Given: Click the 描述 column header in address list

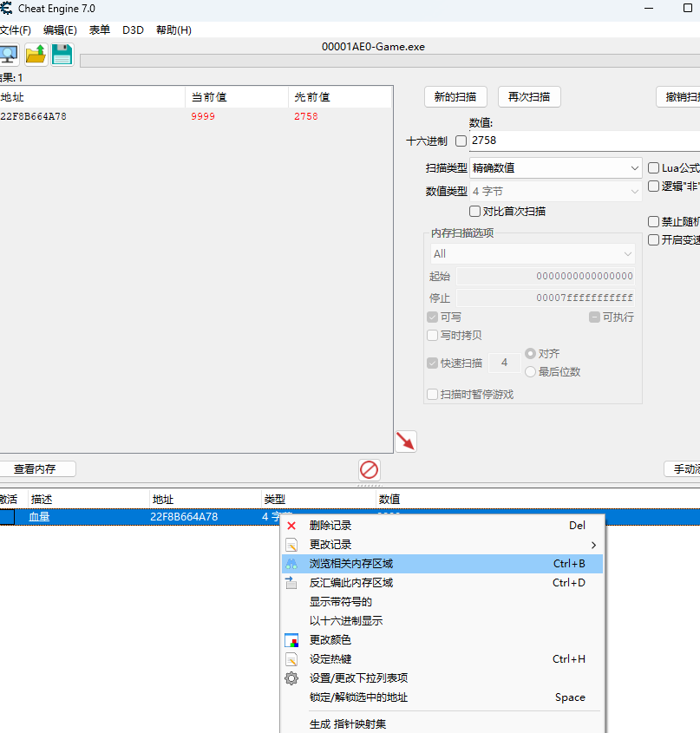Looking at the screenshot, I should (88, 500).
